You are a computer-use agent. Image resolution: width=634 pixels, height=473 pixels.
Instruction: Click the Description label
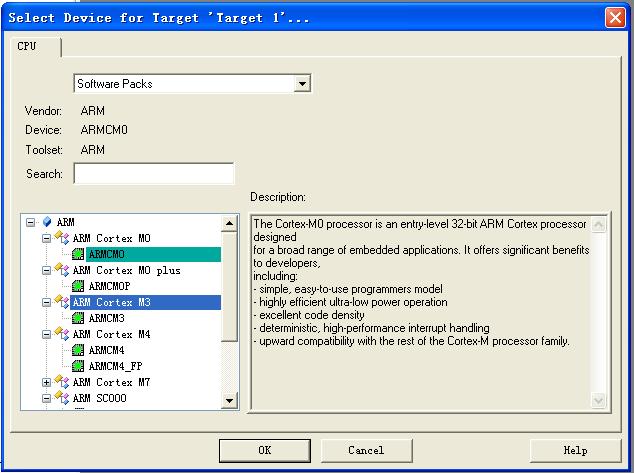pyautogui.click(x=278, y=197)
